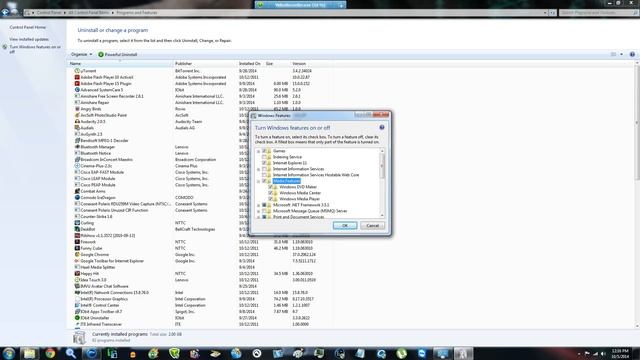Sort by the Installed On column header
Screen dimensions: 640x360
[250, 64]
